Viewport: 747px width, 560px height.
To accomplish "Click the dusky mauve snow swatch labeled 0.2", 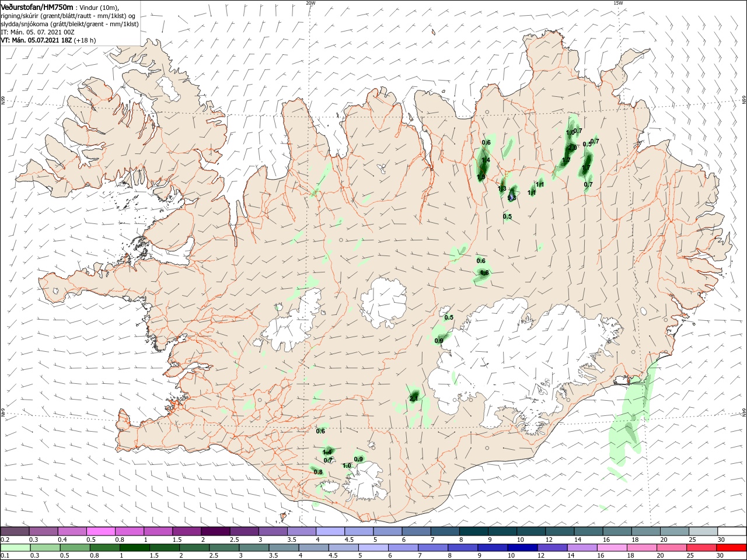I will click(x=15, y=531).
